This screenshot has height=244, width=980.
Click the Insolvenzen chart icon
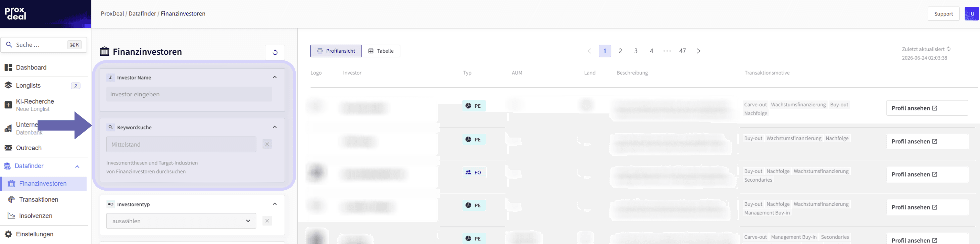[11, 216]
